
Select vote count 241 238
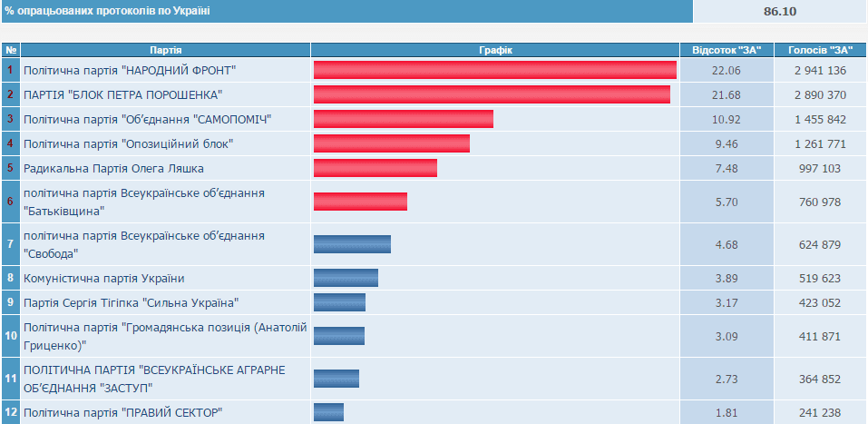tap(821, 413)
